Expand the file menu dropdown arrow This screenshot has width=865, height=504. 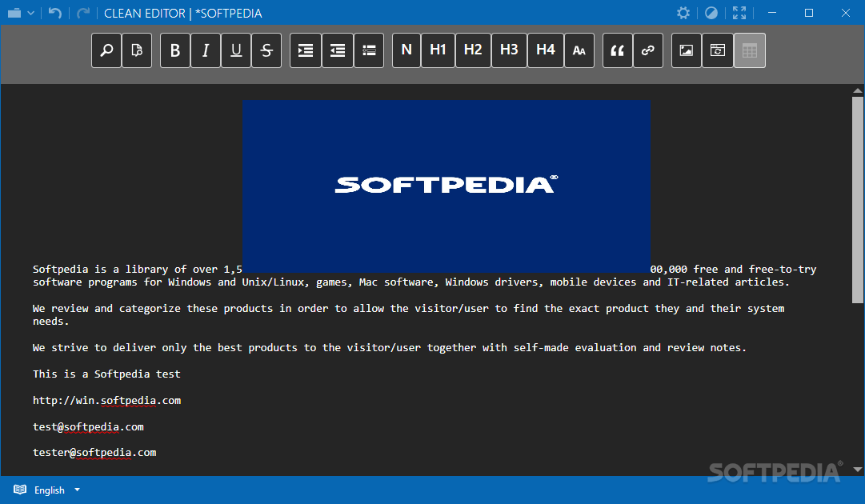click(31, 14)
